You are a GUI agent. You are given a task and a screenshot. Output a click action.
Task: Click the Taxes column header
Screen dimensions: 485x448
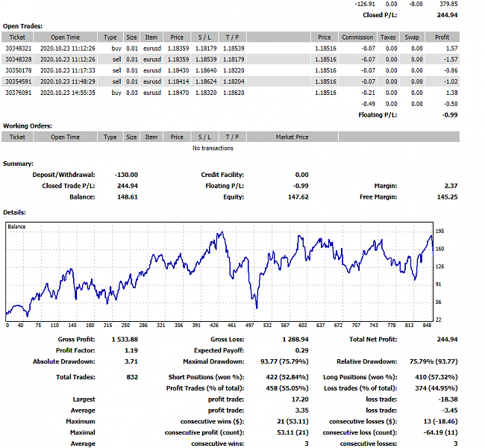pos(388,37)
